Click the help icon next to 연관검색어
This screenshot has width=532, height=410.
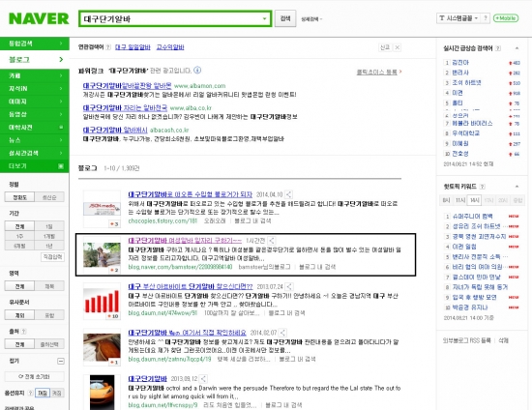tap(108, 47)
